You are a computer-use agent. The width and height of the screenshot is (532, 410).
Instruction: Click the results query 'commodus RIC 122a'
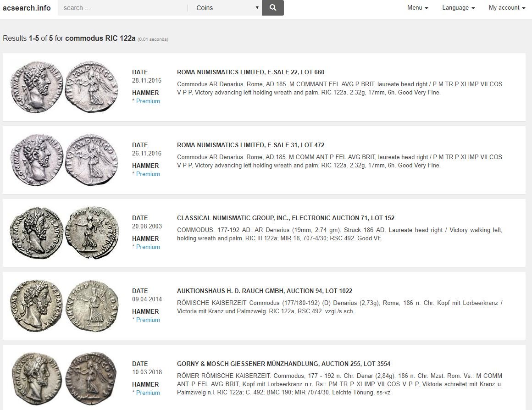pyautogui.click(x=100, y=39)
